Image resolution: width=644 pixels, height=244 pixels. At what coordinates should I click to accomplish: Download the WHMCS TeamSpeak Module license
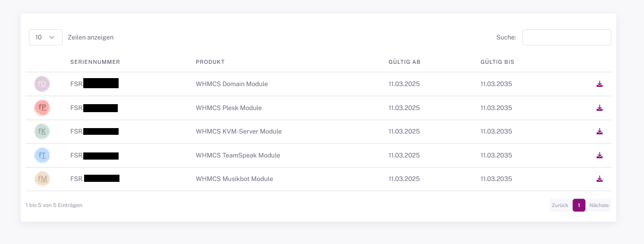pyautogui.click(x=599, y=155)
